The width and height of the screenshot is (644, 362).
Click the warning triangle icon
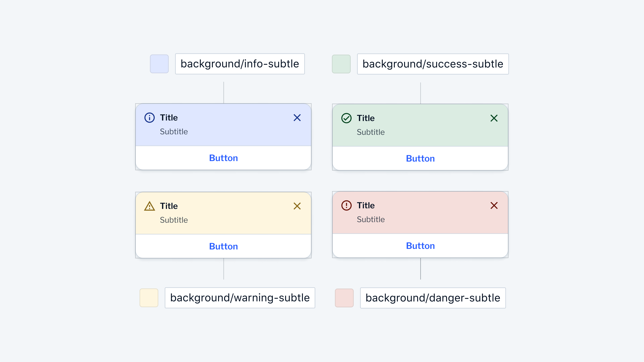coord(149,206)
